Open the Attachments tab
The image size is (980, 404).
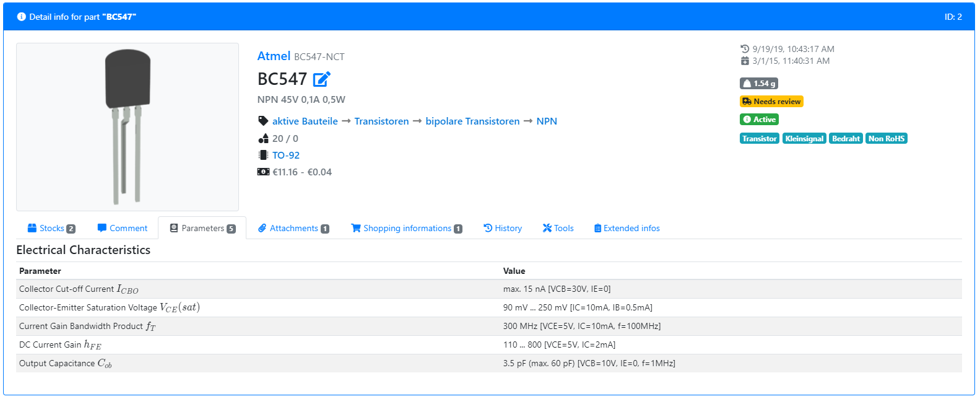pos(293,228)
